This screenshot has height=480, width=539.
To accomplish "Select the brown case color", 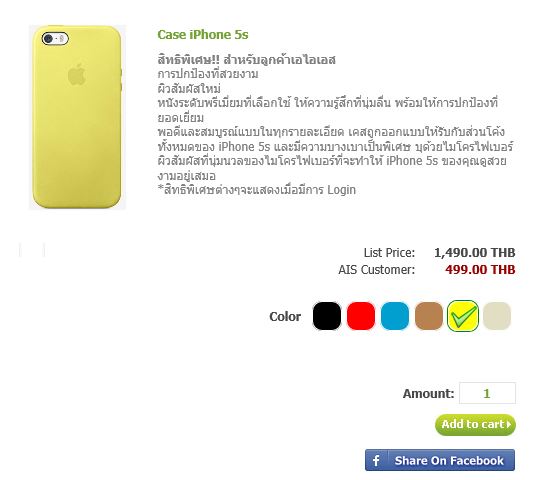I will [429, 316].
